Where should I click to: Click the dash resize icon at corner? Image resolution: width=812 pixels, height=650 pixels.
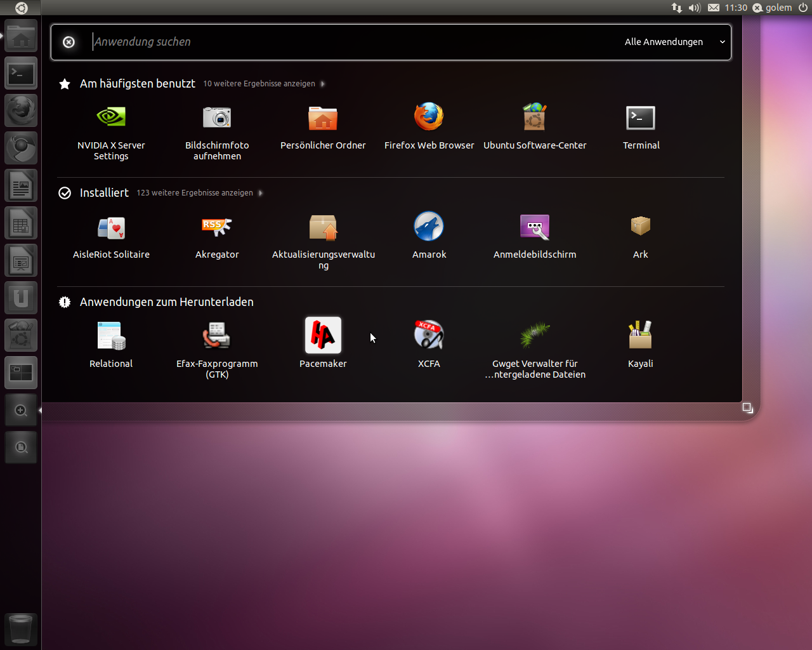point(748,408)
